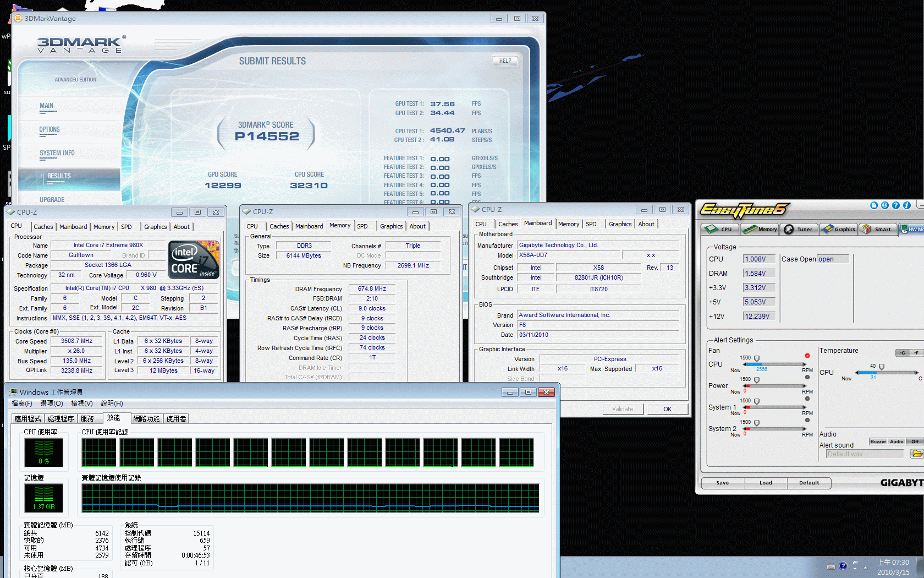924x578 pixels.
Task: Click the CPU temperature threshold slider handle
Action: 882,367
